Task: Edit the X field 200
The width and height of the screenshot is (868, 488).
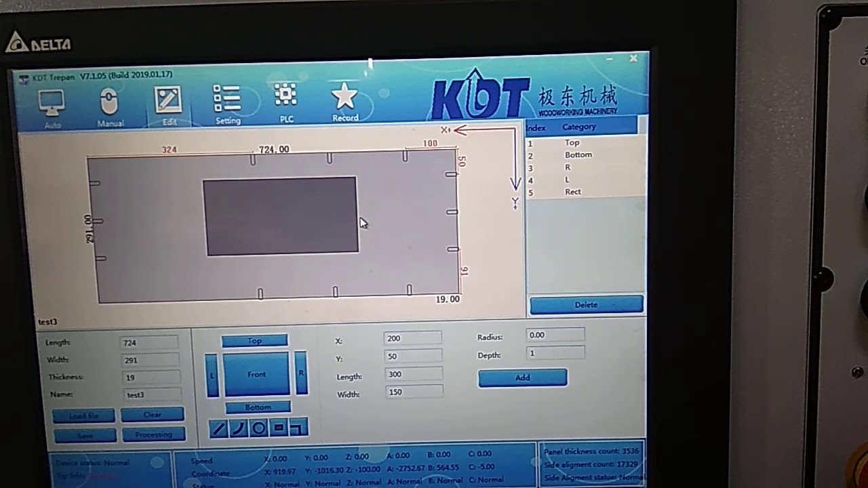Action: [412, 338]
